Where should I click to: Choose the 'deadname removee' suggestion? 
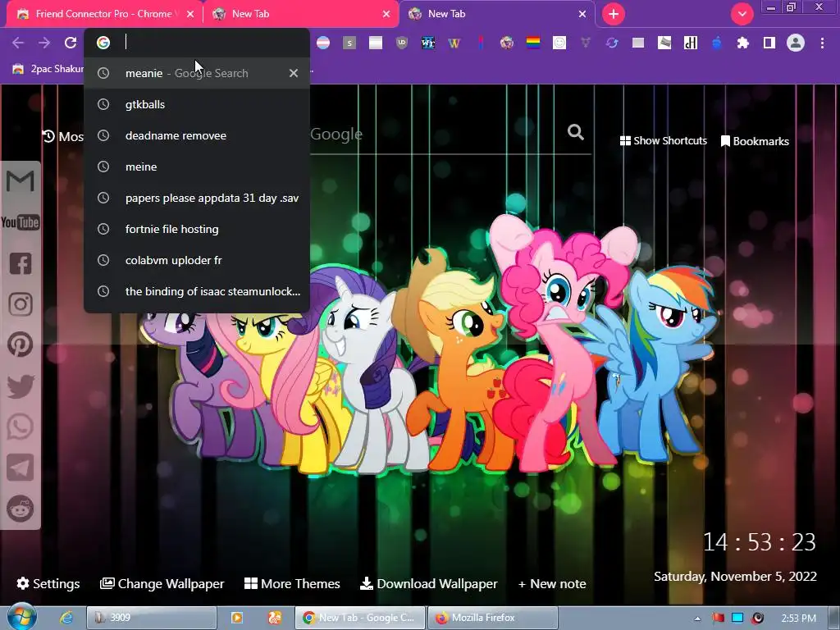(x=197, y=135)
